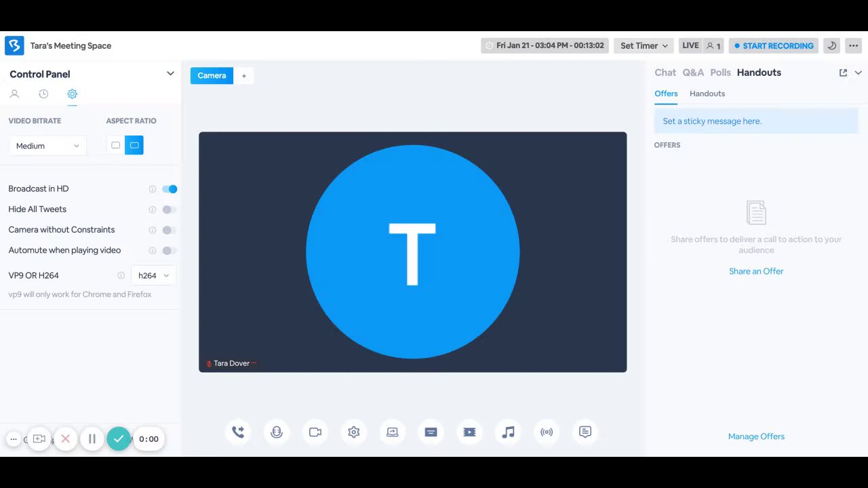Click the presentation slides button
The image size is (868, 488).
click(431, 432)
